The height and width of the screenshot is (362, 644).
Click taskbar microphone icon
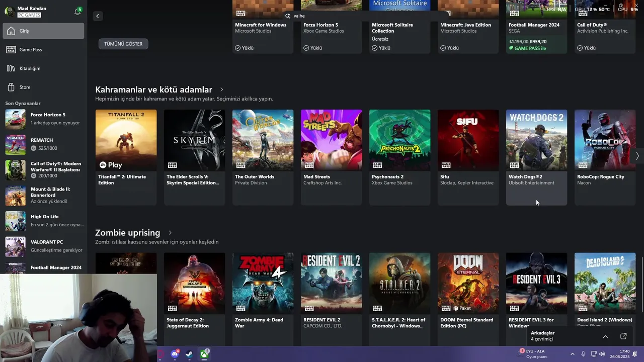pyautogui.click(x=583, y=354)
